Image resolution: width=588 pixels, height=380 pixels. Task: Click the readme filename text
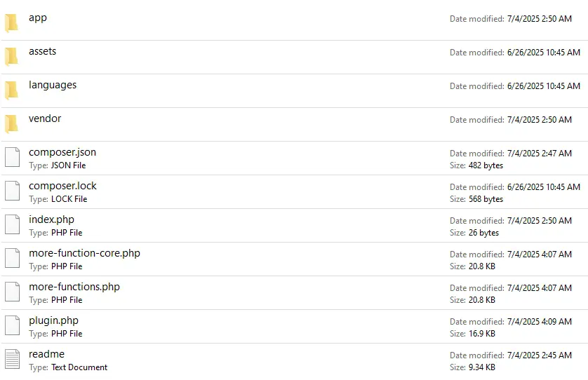pos(46,354)
